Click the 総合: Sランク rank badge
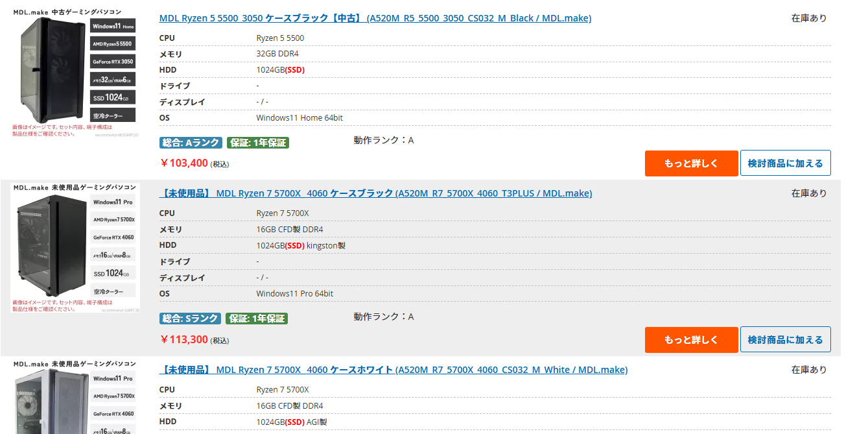868x434 pixels. pyautogui.click(x=190, y=319)
